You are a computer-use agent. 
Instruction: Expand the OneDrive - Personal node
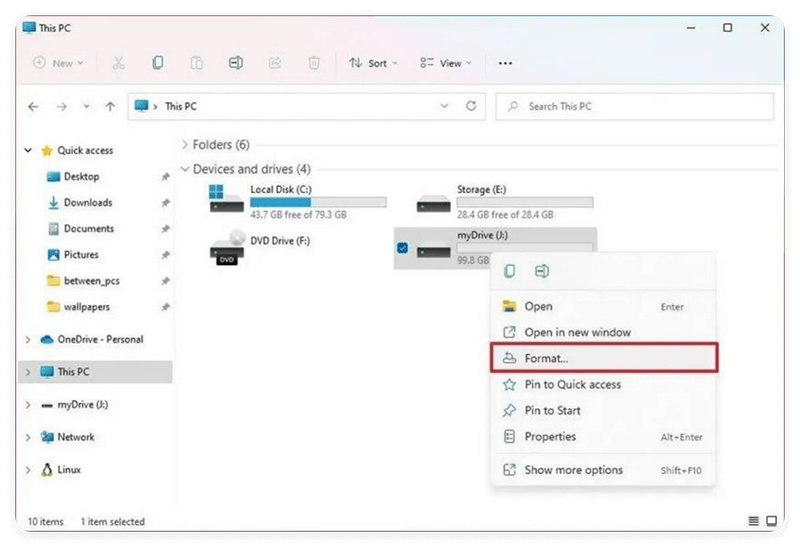click(x=28, y=339)
